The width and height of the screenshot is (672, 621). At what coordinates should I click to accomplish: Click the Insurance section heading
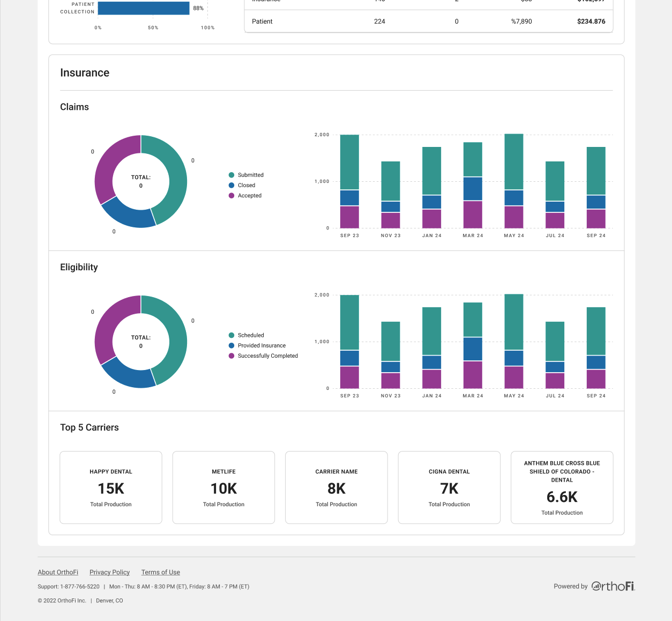click(x=85, y=73)
